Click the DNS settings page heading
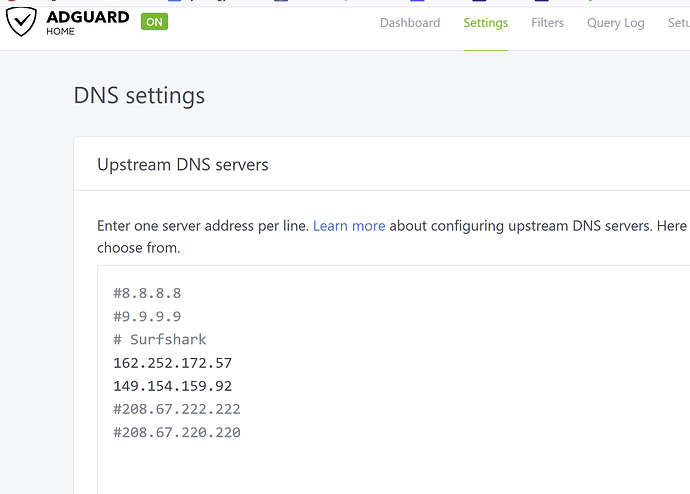 point(139,96)
